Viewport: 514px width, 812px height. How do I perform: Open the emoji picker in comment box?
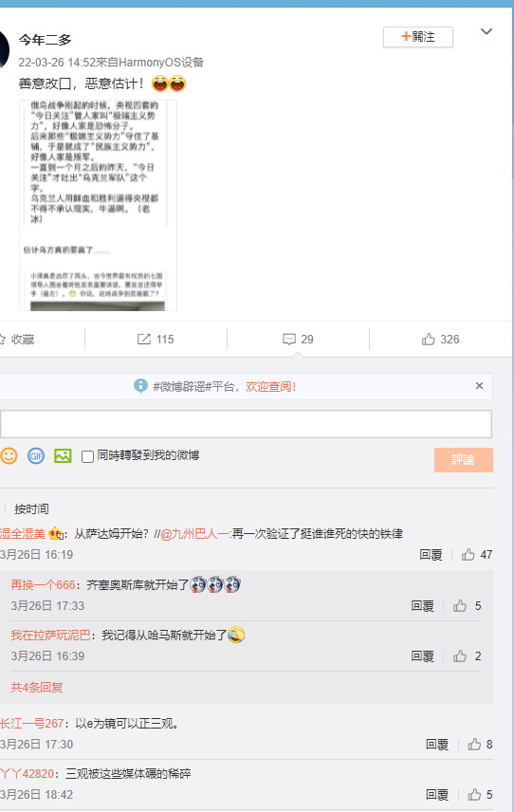pos(9,455)
